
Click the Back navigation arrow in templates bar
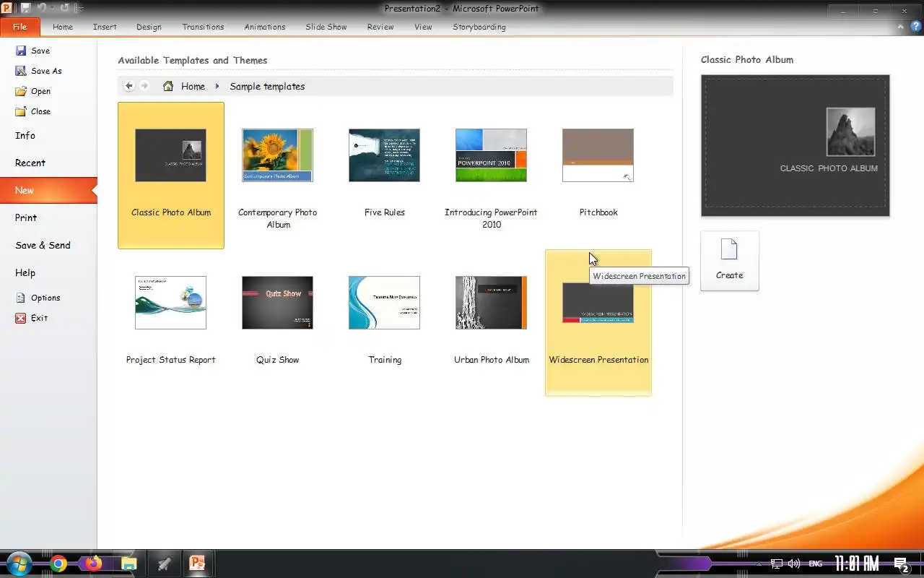pos(129,86)
